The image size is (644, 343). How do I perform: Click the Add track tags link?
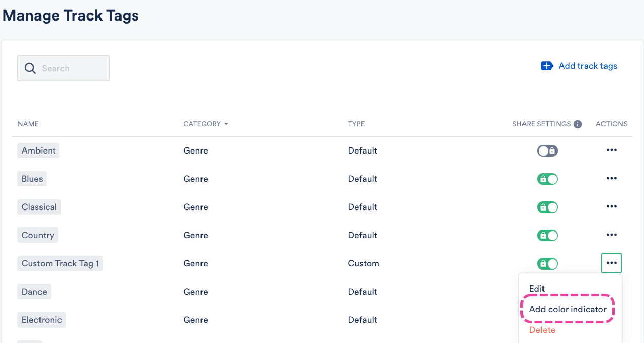(588, 66)
